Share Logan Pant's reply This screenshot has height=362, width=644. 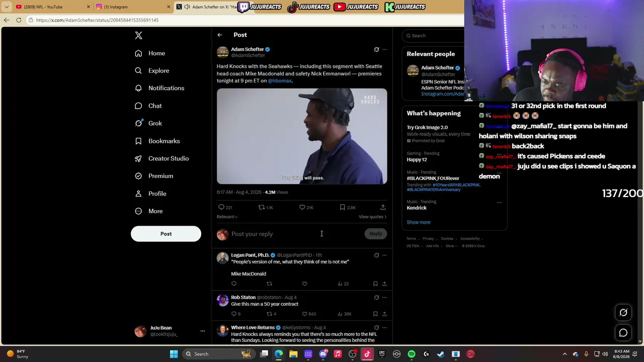[384, 284]
